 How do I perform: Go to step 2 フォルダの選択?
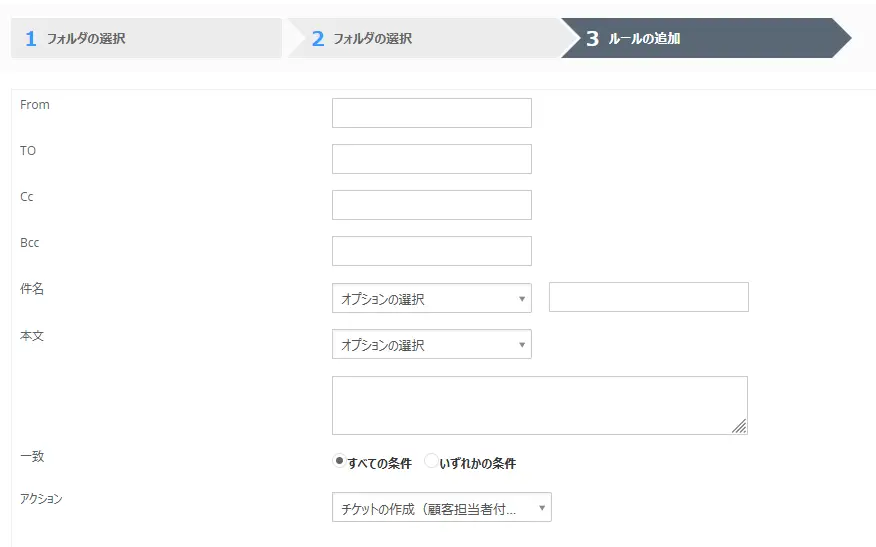tap(420, 39)
